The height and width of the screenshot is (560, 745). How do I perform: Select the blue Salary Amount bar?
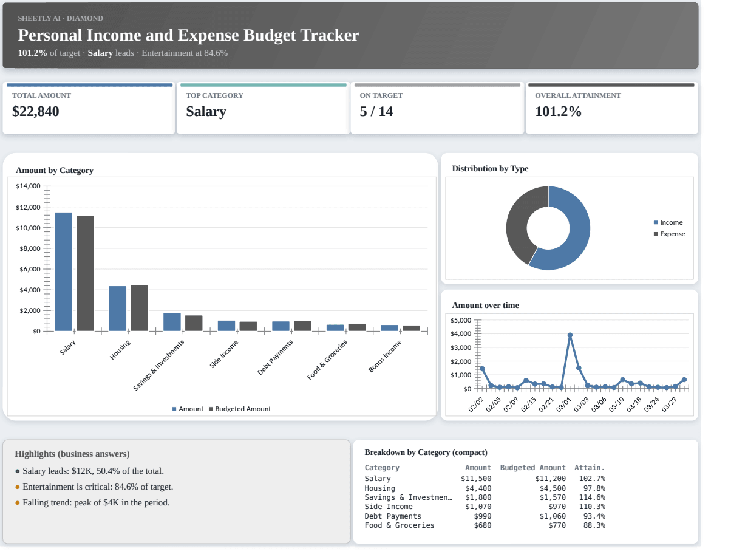[x=63, y=271]
